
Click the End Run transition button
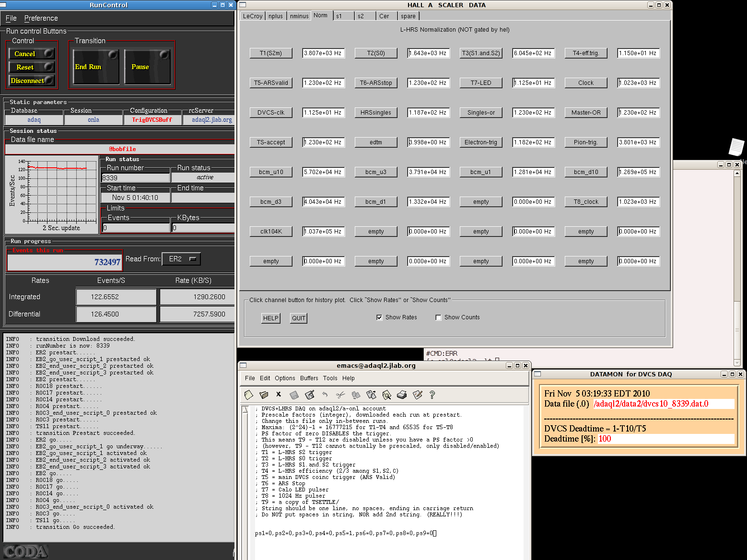96,67
